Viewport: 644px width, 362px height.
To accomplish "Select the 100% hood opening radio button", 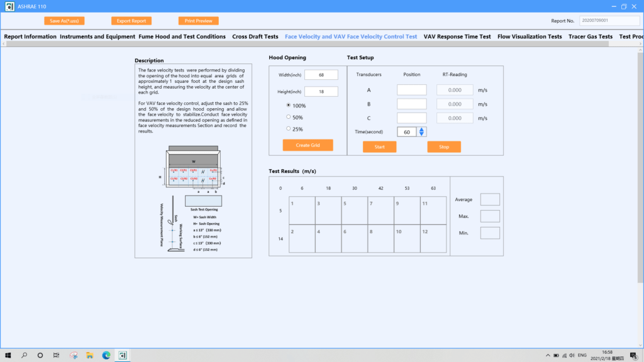I will pyautogui.click(x=288, y=106).
